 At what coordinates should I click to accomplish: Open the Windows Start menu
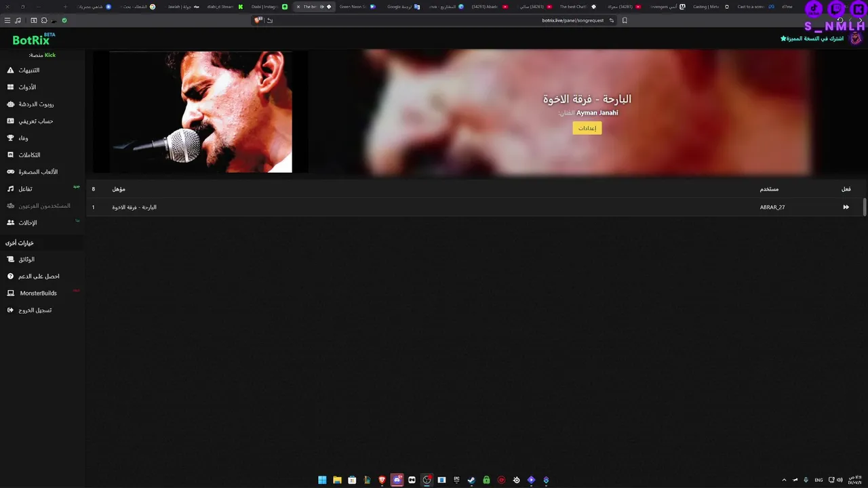tap(322, 480)
